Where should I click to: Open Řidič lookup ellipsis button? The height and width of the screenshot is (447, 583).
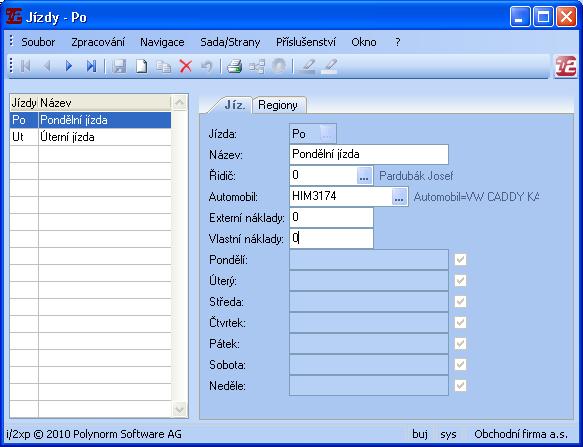click(364, 175)
